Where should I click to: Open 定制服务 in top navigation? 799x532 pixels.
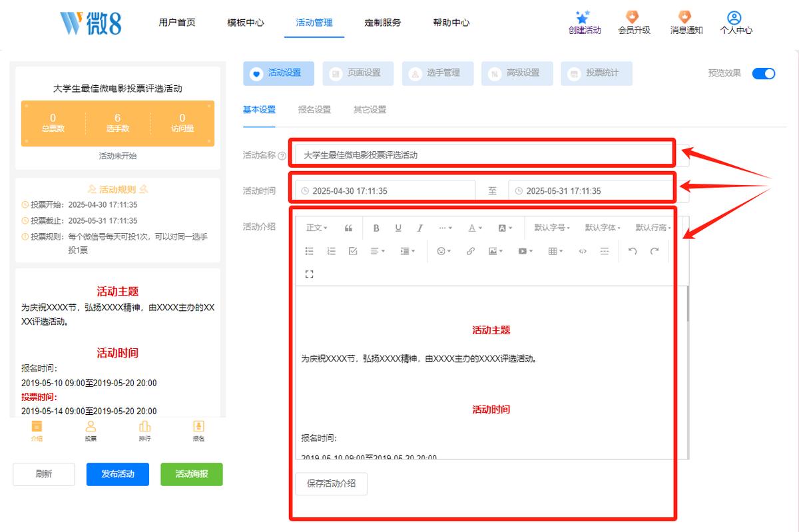click(383, 22)
